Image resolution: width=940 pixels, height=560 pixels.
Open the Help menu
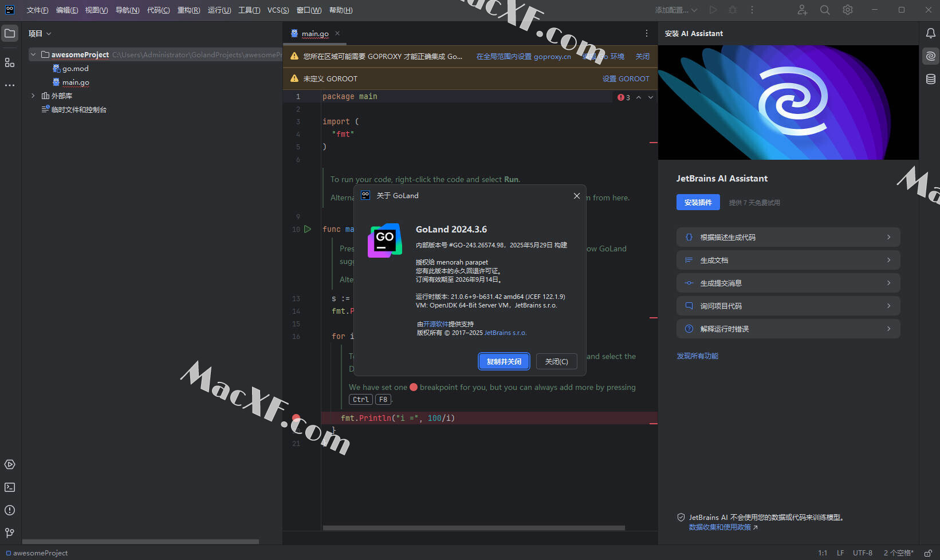341,10
